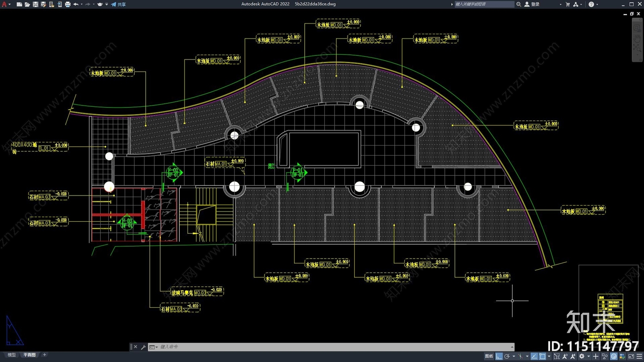Image resolution: width=644 pixels, height=362 pixels.
Task: Toggle Clean Screen in status bar
Action: click(631, 356)
